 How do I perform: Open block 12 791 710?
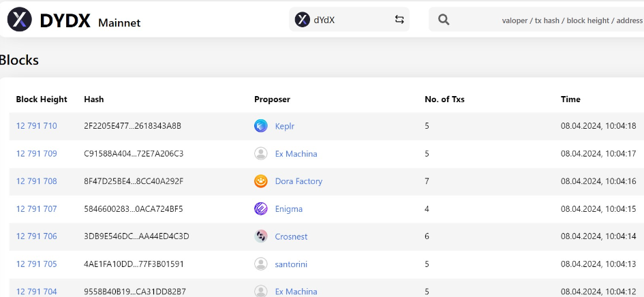click(x=37, y=126)
